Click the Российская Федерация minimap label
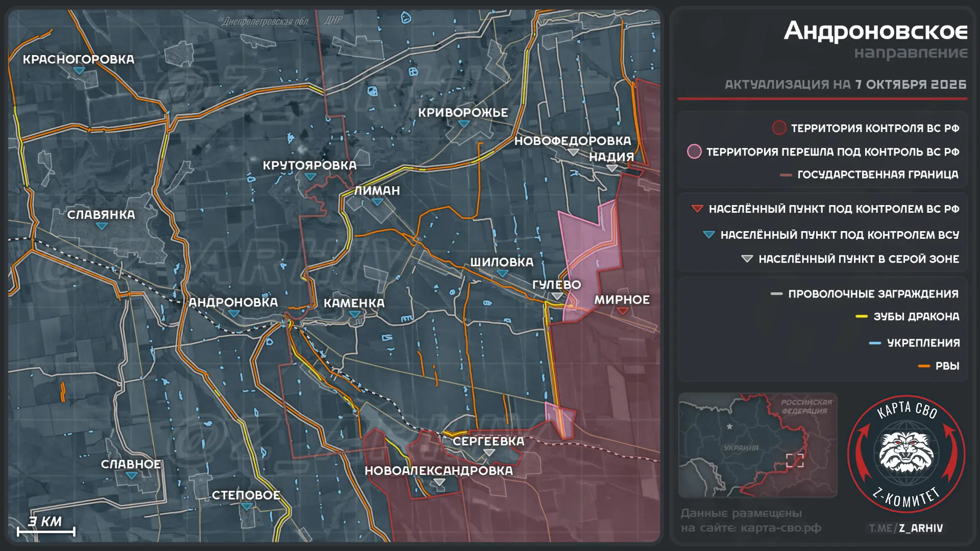Screen dimensions: 980x551 click(x=806, y=406)
